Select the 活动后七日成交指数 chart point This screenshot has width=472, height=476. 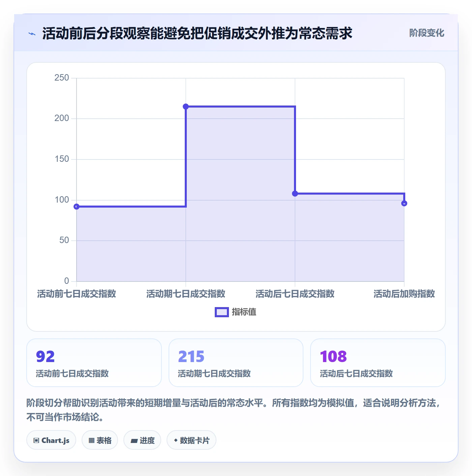point(295,194)
